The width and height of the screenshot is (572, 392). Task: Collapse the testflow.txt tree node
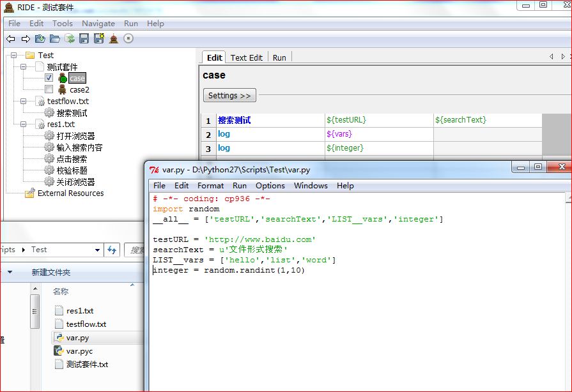tap(24, 102)
